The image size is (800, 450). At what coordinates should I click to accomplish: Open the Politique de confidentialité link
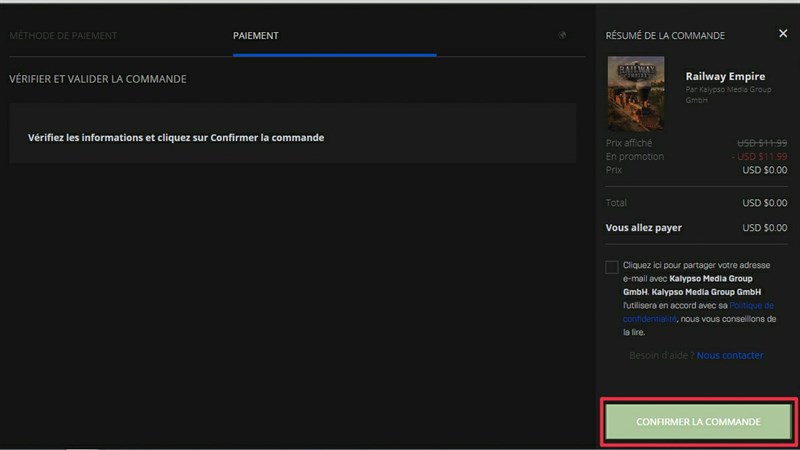pos(698,312)
